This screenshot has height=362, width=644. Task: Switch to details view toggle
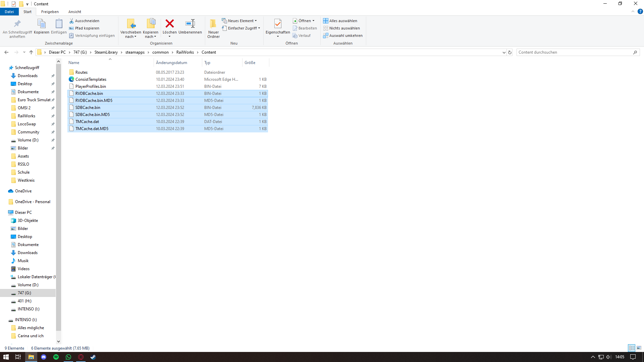click(x=632, y=348)
